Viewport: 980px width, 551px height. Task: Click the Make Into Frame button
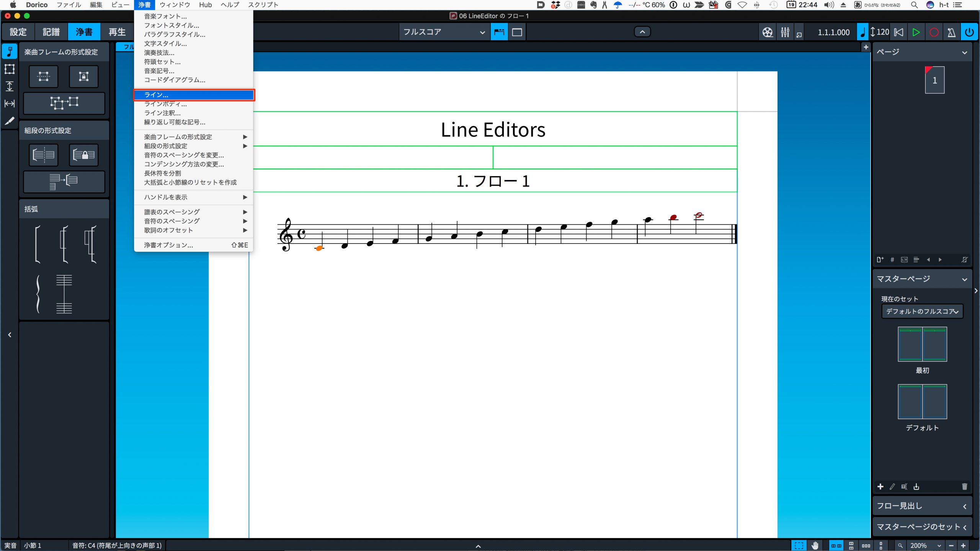tap(44, 76)
